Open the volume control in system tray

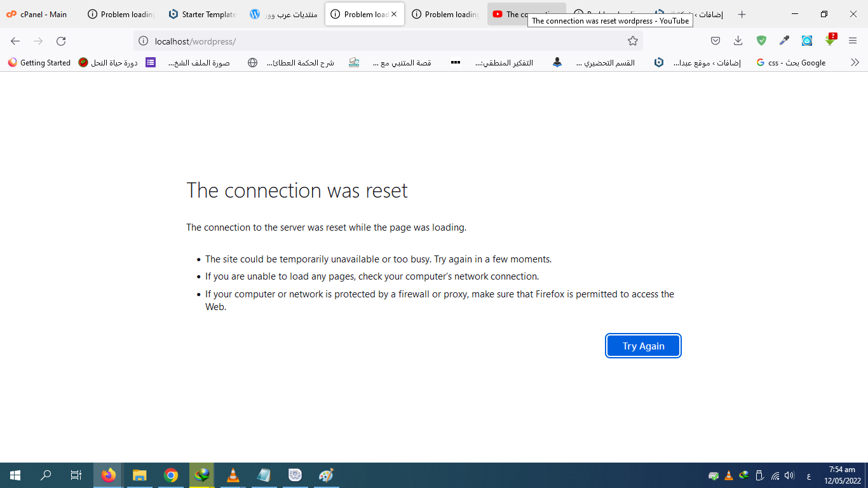coord(789,475)
